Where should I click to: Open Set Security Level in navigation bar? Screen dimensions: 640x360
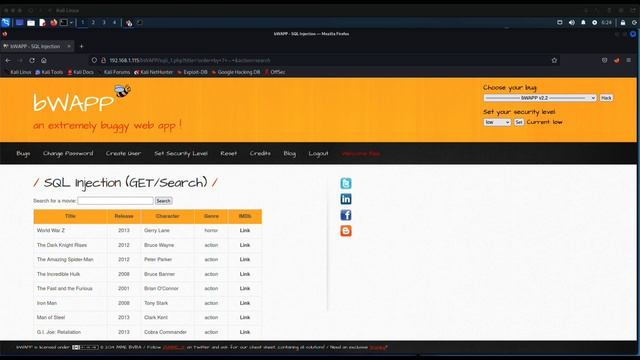point(181,153)
